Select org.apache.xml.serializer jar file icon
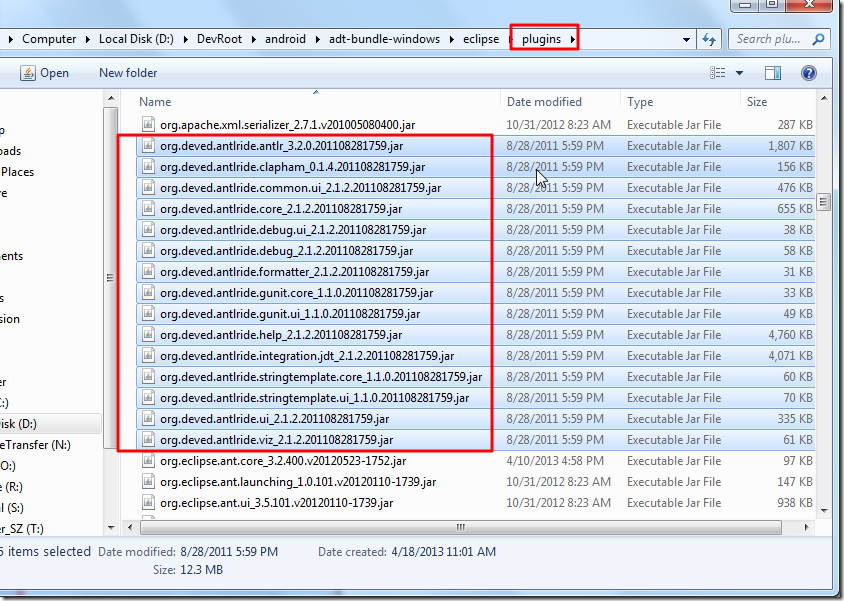 pyautogui.click(x=148, y=124)
